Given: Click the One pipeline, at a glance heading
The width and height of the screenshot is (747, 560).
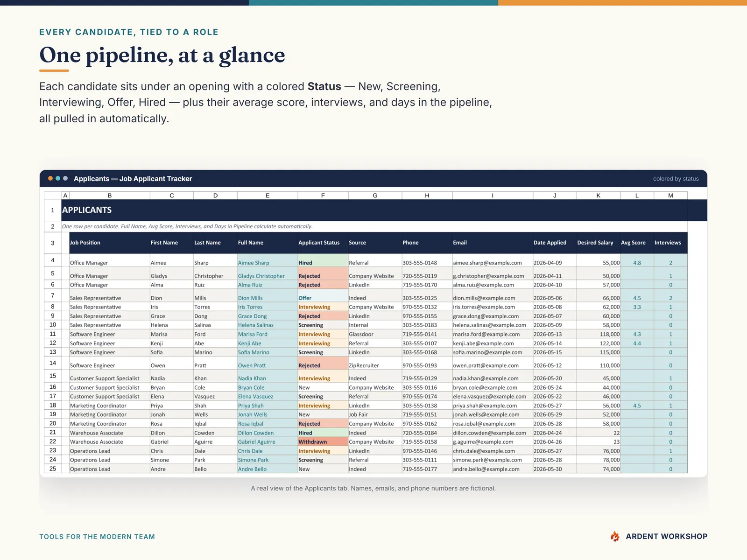Looking at the screenshot, I should (162, 55).
